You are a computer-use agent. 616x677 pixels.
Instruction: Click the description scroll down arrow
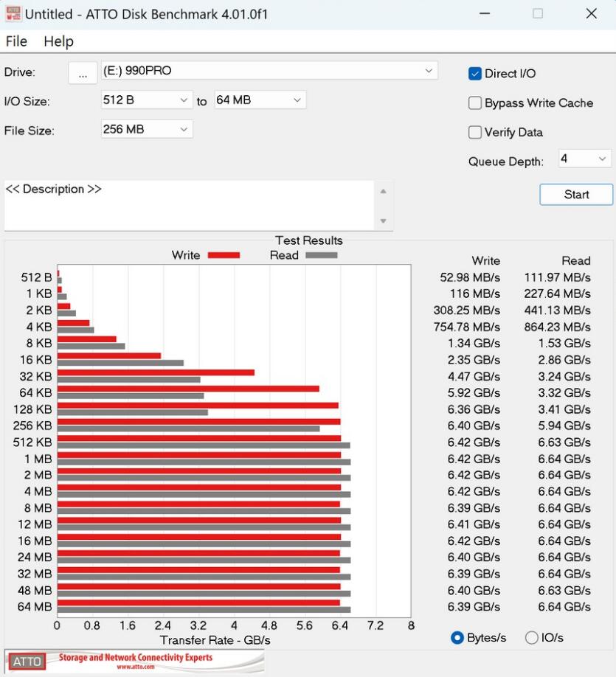pos(383,221)
